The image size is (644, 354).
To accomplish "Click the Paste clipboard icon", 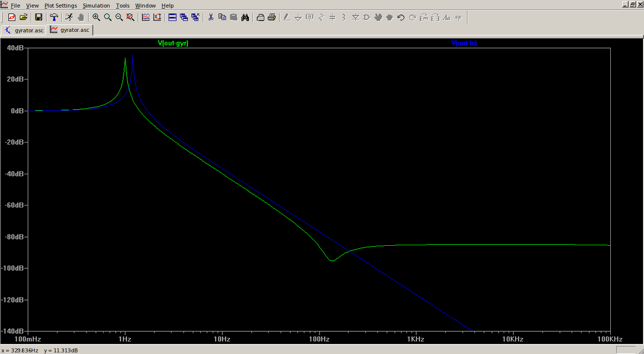I will point(233,17).
